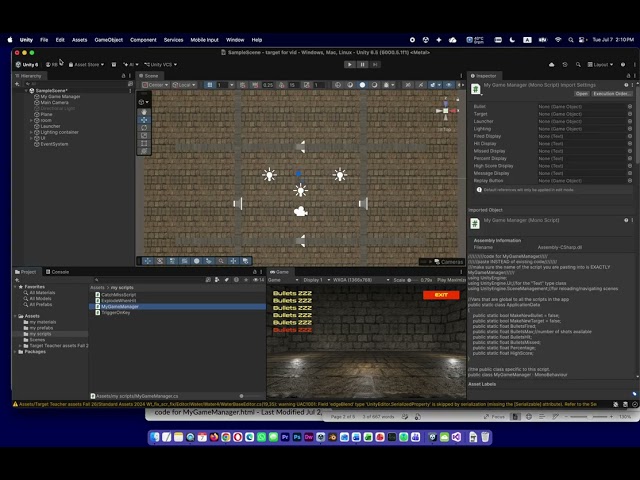
Task: Open the File menu
Action: (44, 40)
